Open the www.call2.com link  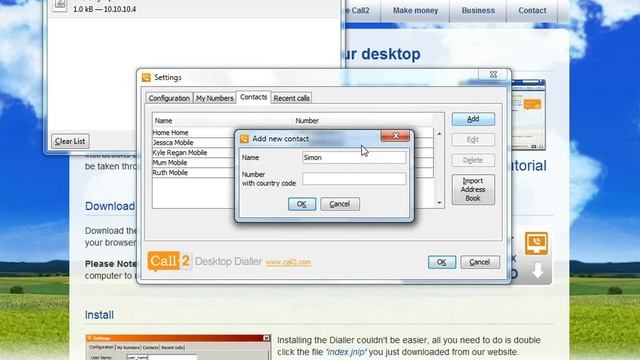click(x=288, y=262)
